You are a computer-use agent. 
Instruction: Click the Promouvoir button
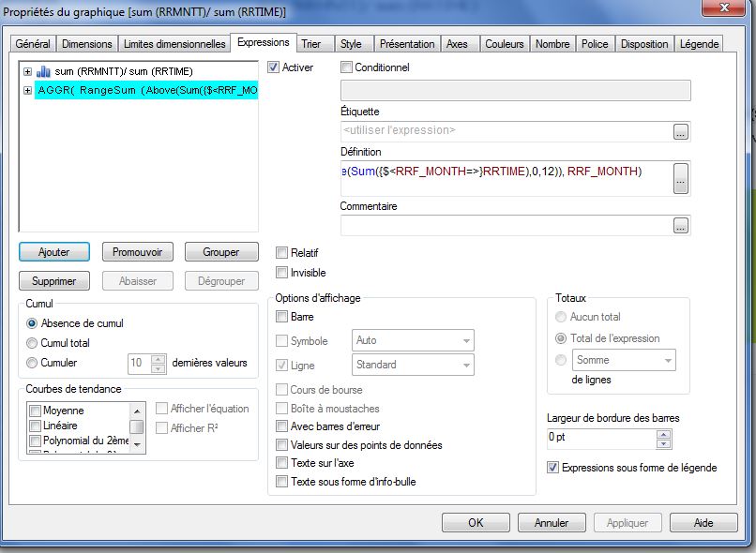click(137, 252)
